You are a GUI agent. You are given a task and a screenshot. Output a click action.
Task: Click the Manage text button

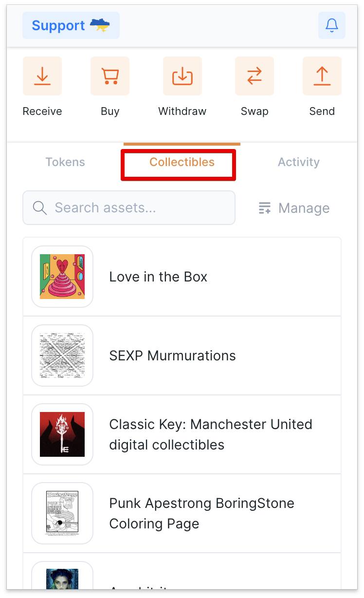point(304,208)
